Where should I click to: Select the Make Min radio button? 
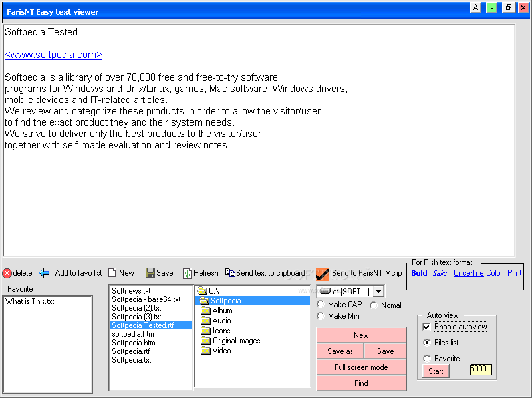pos(321,316)
